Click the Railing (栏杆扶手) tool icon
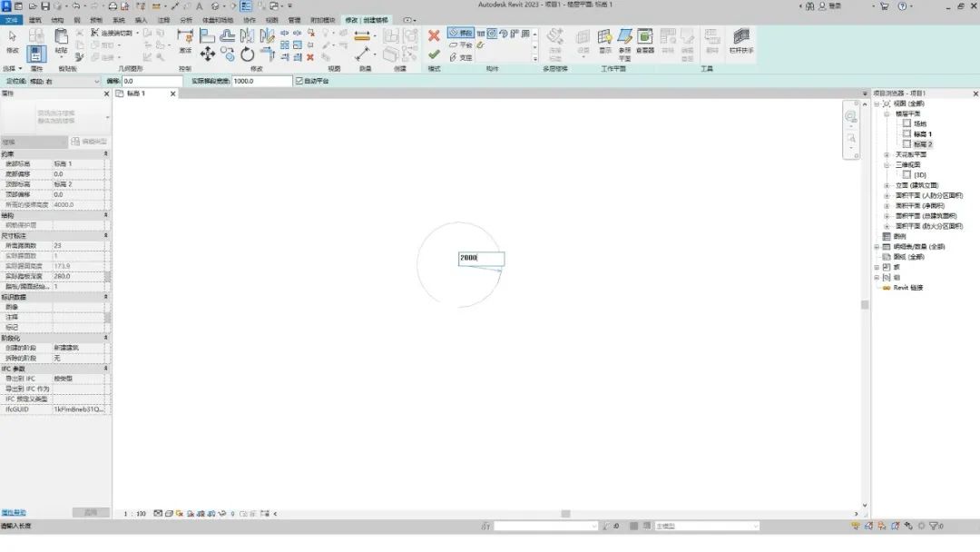Viewport: 980px width, 552px height. [x=741, y=41]
